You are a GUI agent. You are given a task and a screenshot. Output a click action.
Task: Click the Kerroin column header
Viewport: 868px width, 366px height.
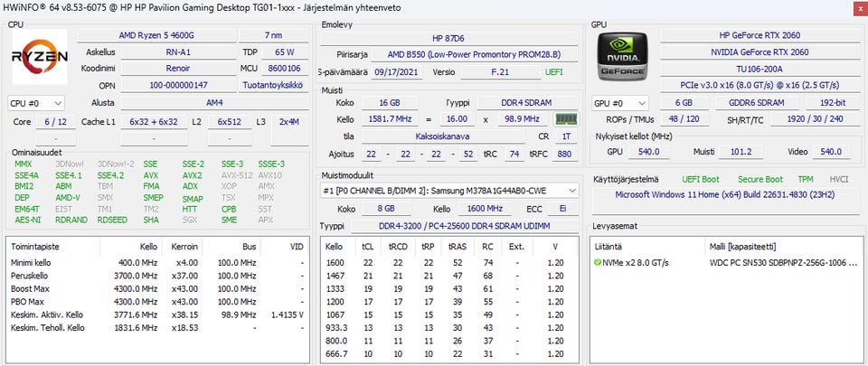pos(184,247)
